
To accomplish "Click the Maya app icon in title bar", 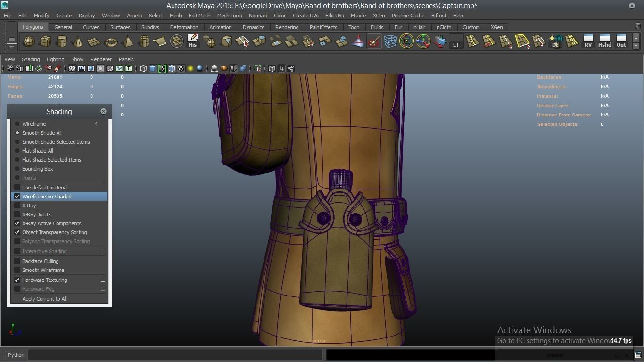I will point(5,5).
